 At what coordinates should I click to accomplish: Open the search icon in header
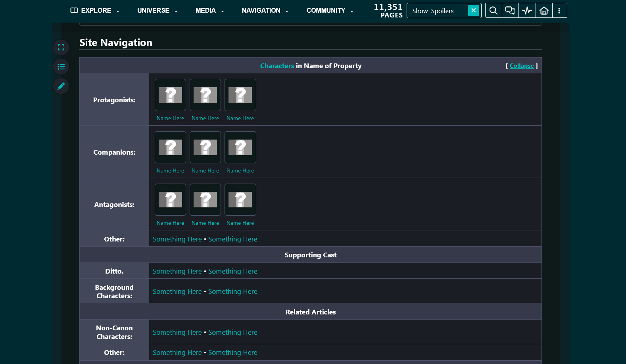coord(493,11)
